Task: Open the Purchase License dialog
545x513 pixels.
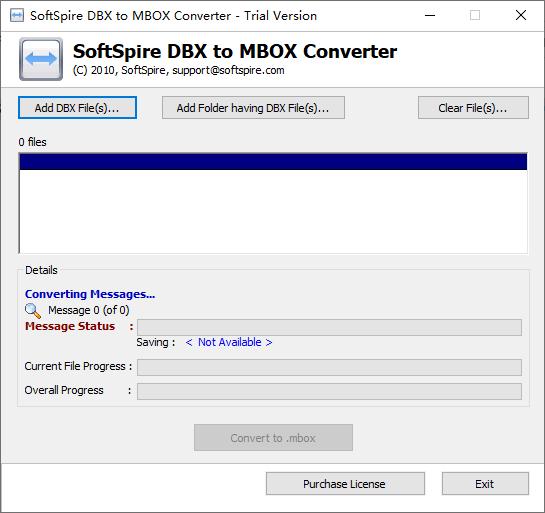Action: click(345, 483)
